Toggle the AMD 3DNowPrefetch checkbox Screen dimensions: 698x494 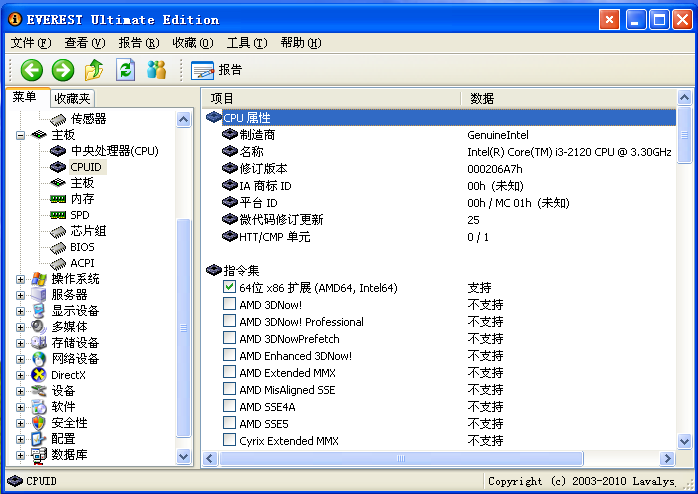click(229, 338)
